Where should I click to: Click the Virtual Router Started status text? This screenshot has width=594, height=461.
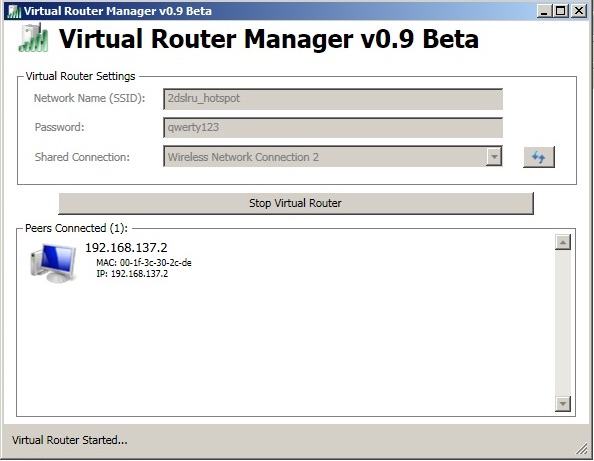click(x=70, y=440)
